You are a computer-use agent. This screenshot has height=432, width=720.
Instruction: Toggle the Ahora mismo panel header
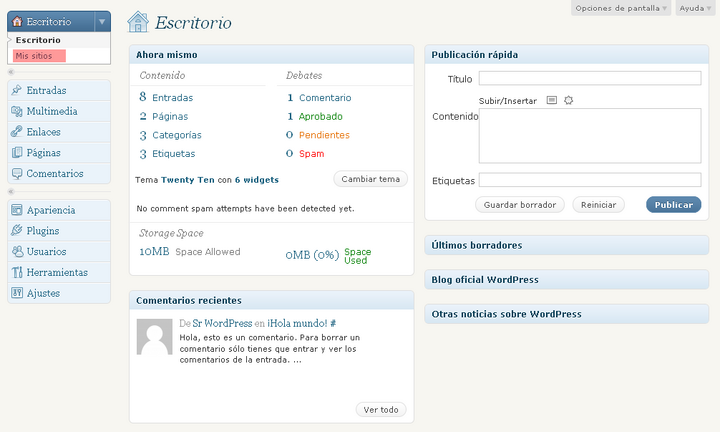pos(271,55)
